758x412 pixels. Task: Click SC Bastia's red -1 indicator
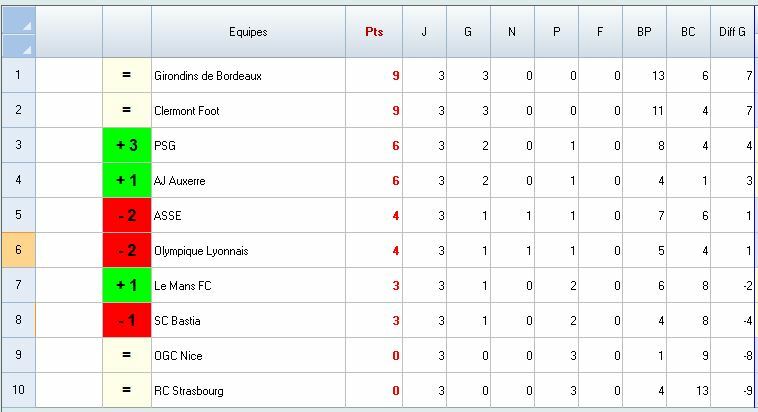point(127,321)
